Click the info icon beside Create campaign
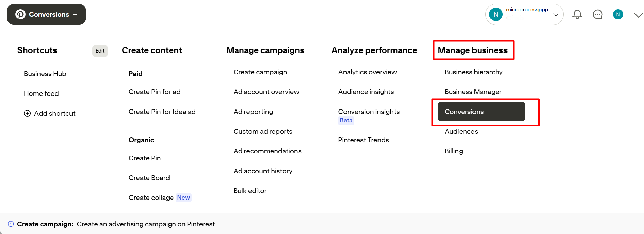644x234 pixels. pyautogui.click(x=11, y=224)
